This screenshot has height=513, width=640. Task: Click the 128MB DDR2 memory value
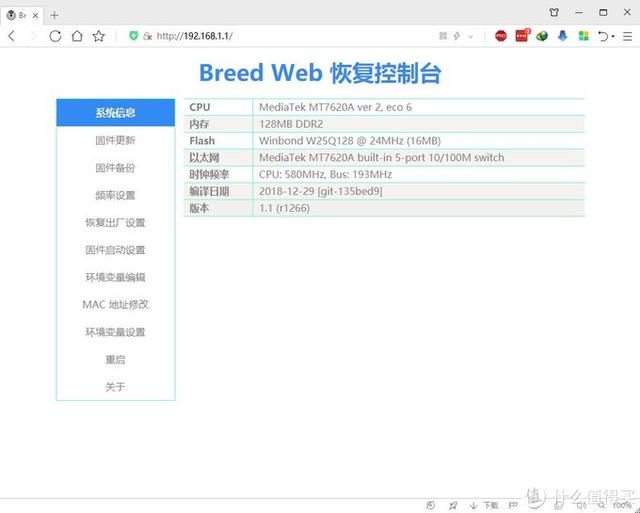coord(291,124)
